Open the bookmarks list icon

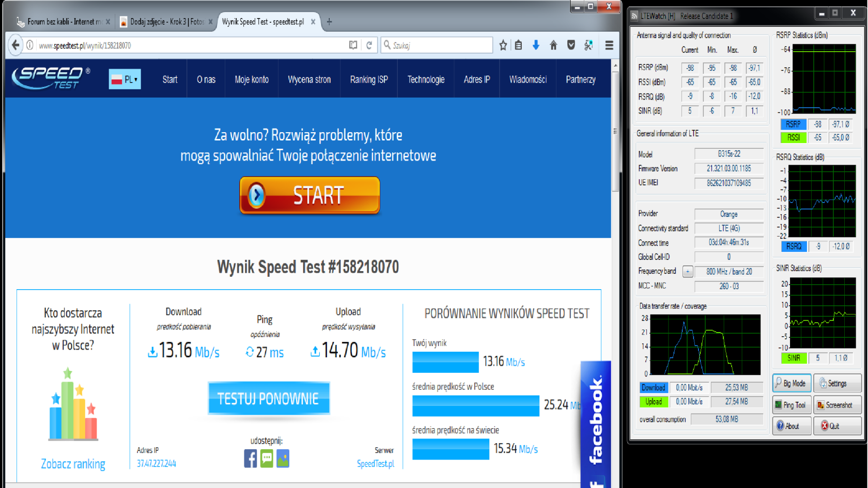click(519, 45)
